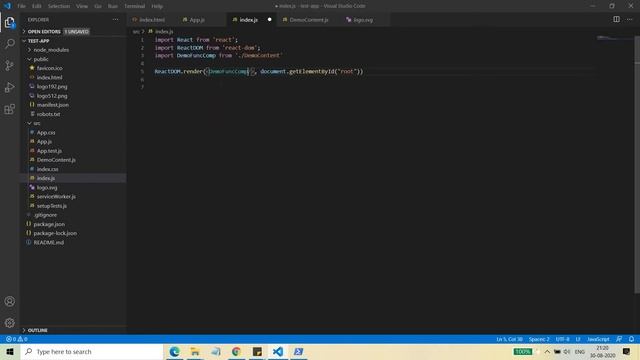
Task: Open DemoContent.js in the explorer tree
Action: pyautogui.click(x=56, y=160)
